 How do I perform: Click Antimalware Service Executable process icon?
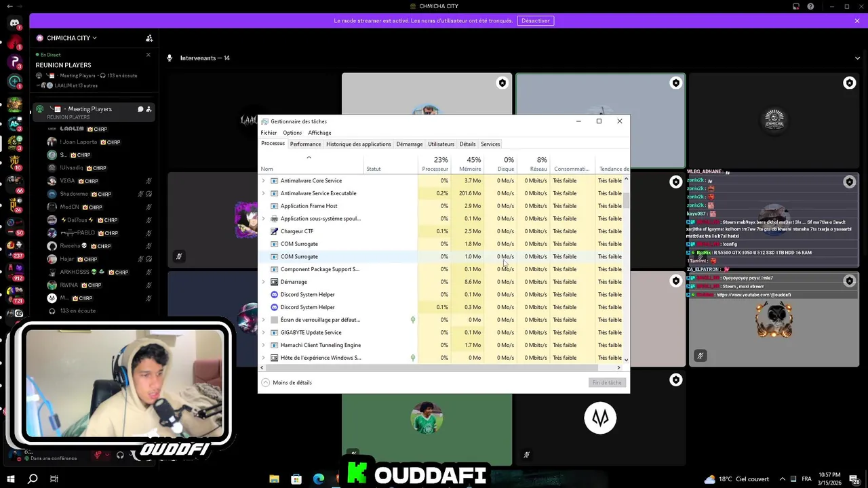[274, 193]
